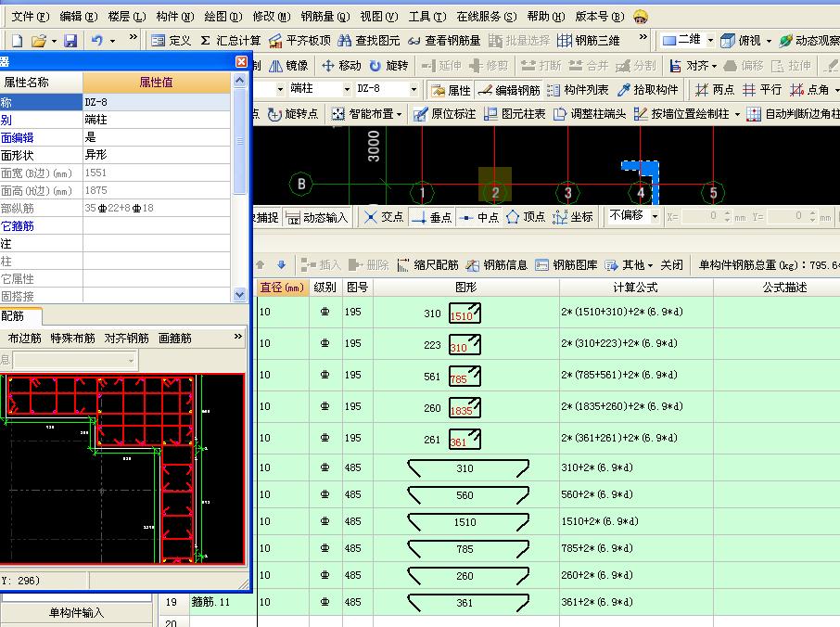Screen dimensions: 840x627
Task: Open the 对齐 dropdown arrow
Action: (714, 66)
